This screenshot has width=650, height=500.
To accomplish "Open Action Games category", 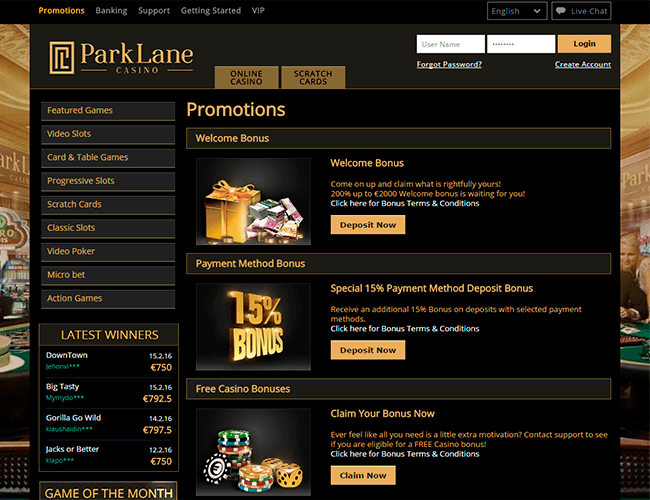I will pos(108,299).
